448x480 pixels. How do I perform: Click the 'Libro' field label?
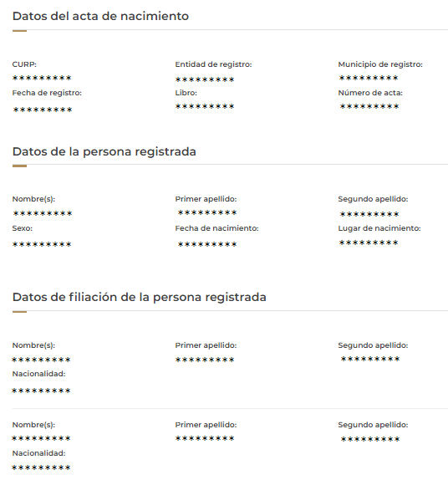(x=186, y=93)
